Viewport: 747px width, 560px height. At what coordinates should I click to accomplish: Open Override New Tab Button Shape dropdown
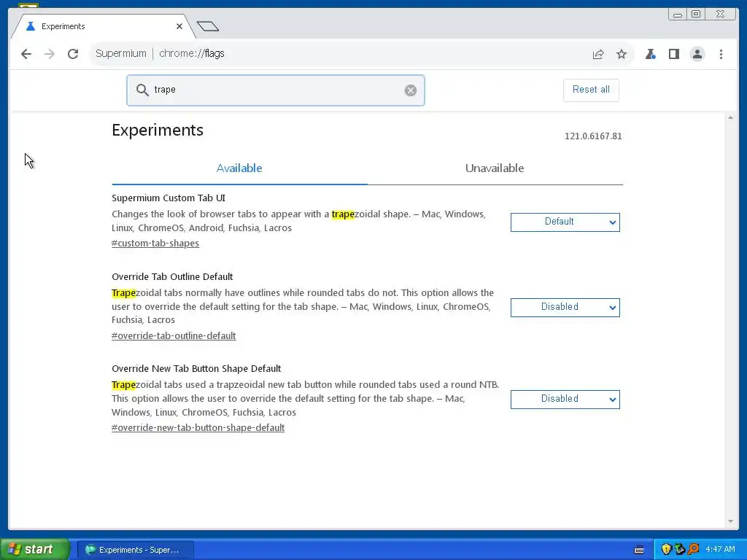(x=565, y=399)
